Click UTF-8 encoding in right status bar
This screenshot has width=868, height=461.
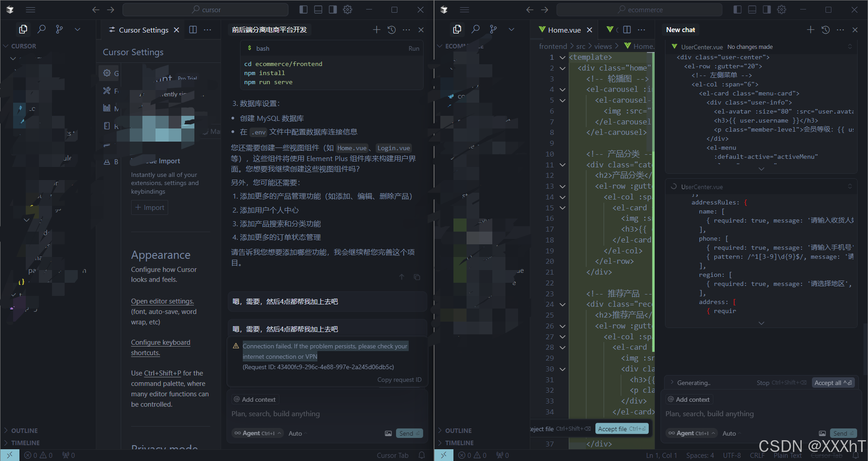pyautogui.click(x=732, y=456)
